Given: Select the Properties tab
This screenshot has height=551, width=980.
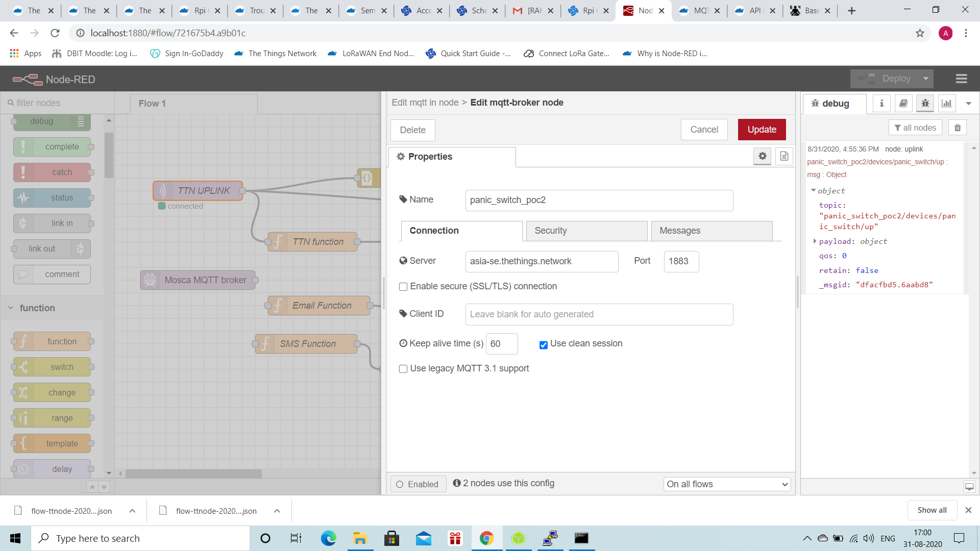Looking at the screenshot, I should (452, 157).
